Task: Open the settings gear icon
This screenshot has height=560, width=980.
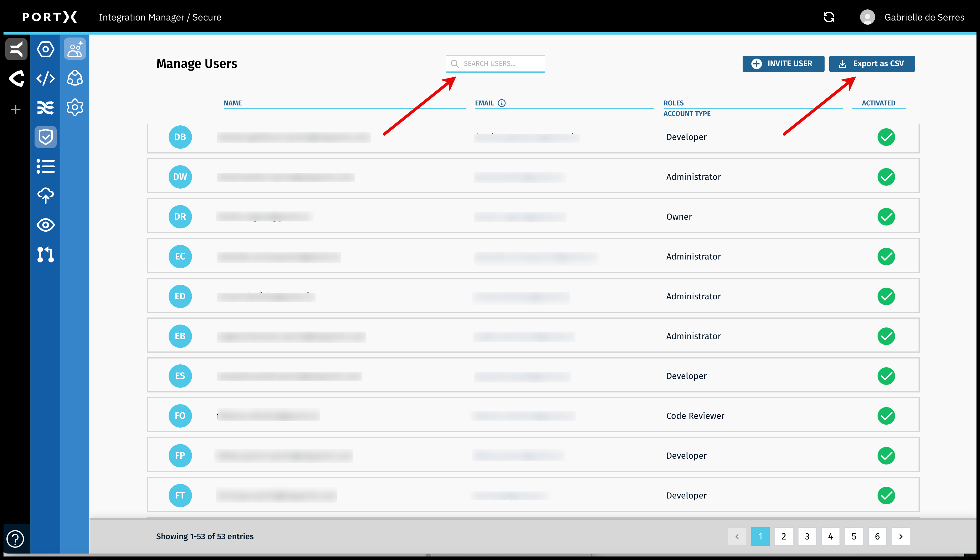Action: point(75,108)
